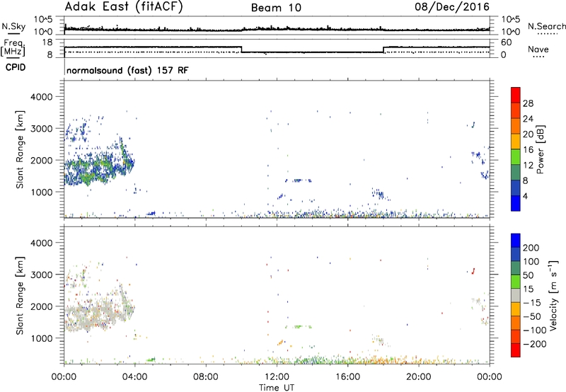Click the 'Beam 10' heading
This screenshot has width=566, height=392.
point(276,8)
